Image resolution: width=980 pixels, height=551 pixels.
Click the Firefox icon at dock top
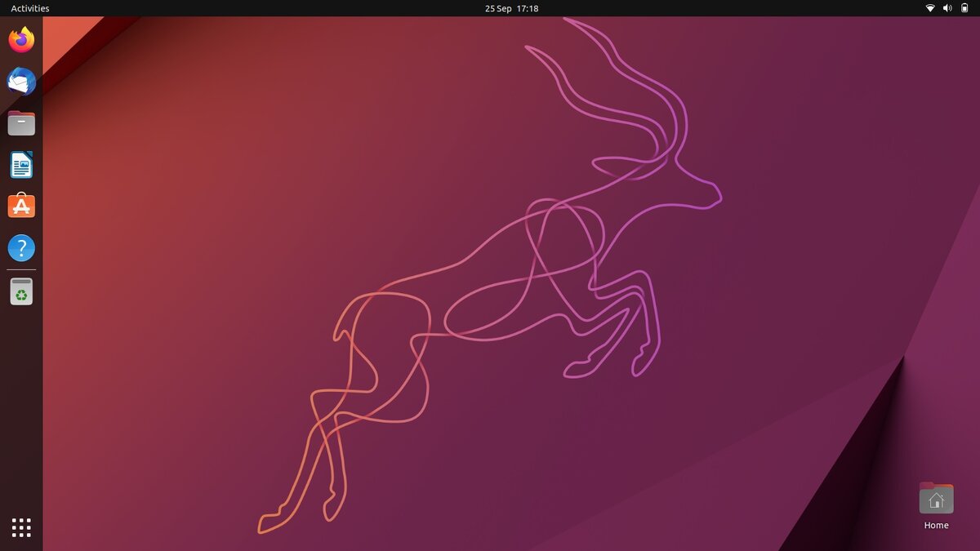coord(20,39)
